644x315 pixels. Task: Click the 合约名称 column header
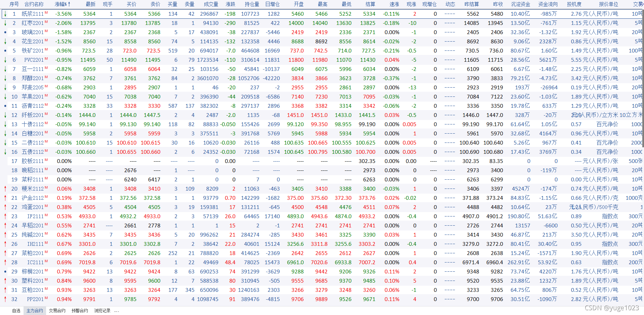pyautogui.click(x=34, y=4)
